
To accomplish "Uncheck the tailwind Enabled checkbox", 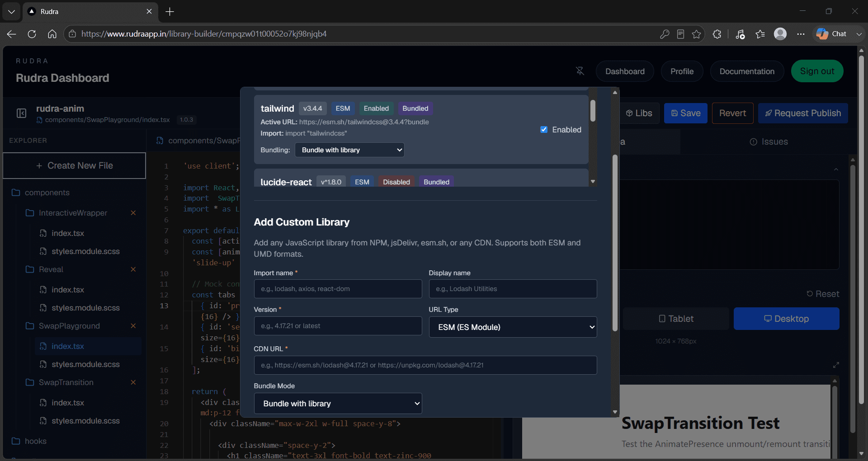I will (x=544, y=130).
